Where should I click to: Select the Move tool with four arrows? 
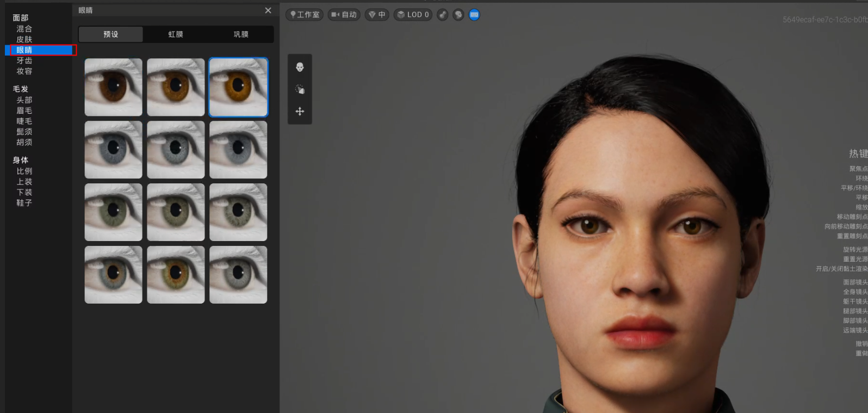click(x=300, y=111)
